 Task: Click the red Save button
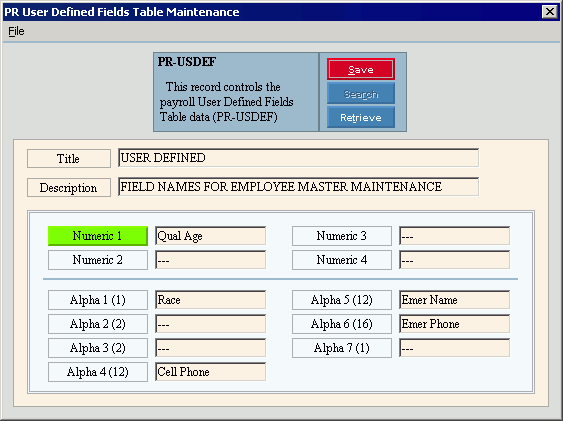click(x=360, y=69)
